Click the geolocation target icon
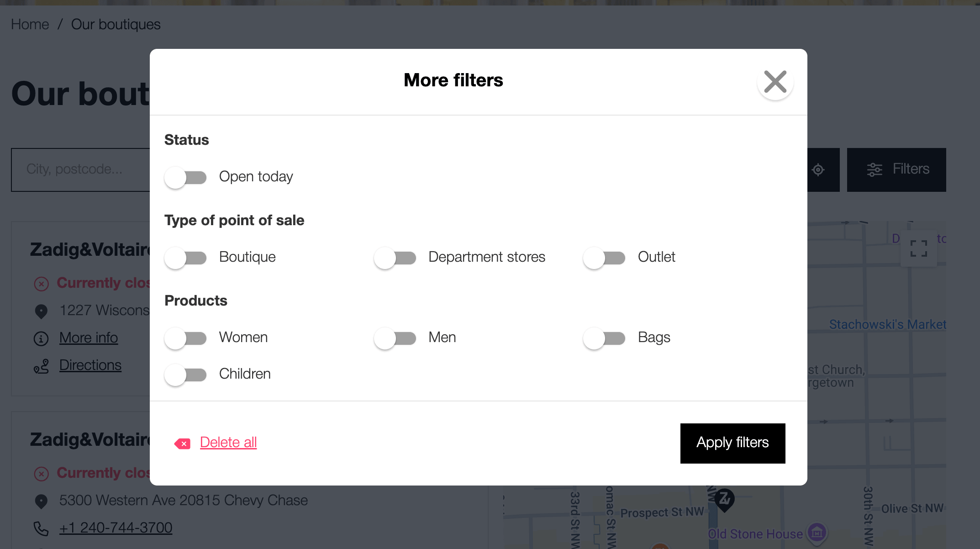Image resolution: width=980 pixels, height=549 pixels. (818, 169)
